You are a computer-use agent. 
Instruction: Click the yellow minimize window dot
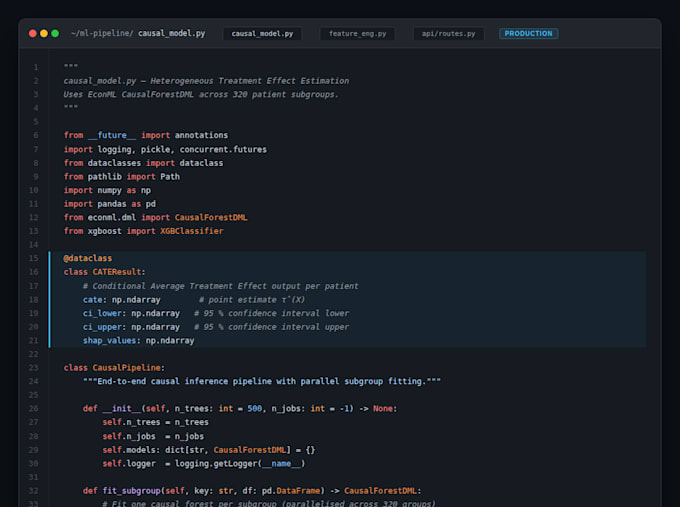click(44, 33)
